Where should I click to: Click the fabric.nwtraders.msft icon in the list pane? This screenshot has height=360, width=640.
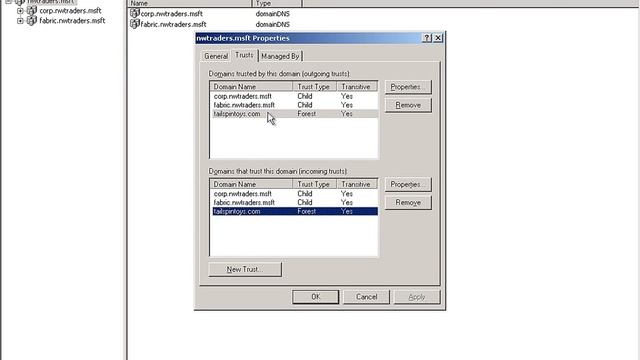[x=135, y=24]
